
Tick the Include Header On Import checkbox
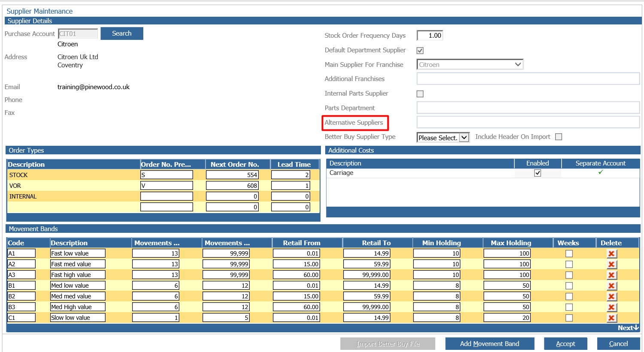(x=559, y=137)
